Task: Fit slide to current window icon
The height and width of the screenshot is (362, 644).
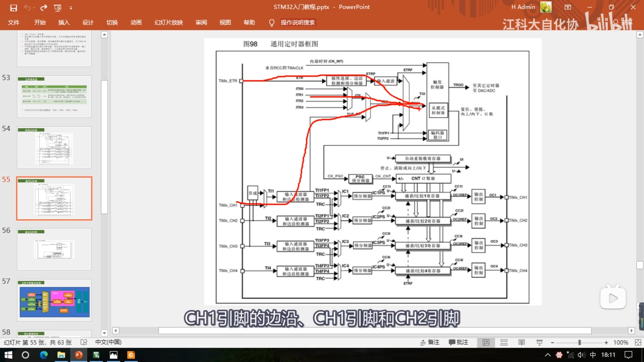Action: click(638, 342)
